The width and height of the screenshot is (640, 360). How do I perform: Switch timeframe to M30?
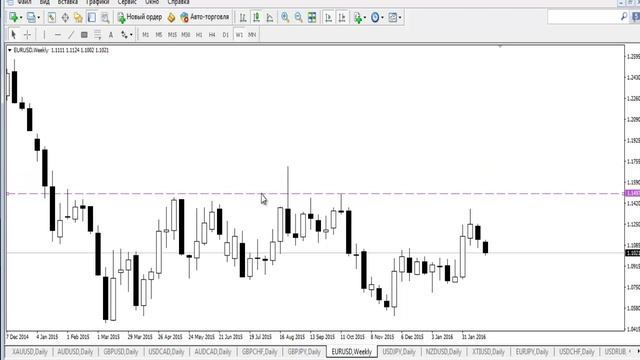tap(186, 35)
